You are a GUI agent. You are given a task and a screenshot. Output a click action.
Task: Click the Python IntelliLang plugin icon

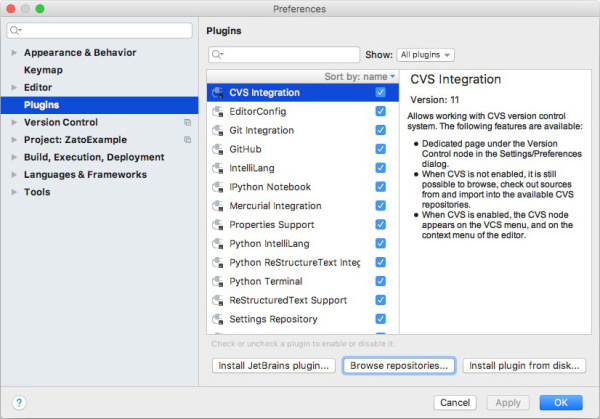pos(218,244)
